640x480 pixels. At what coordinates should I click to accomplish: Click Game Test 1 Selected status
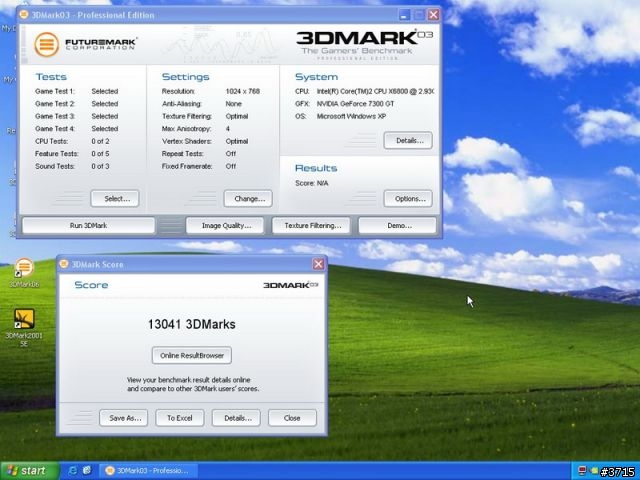tap(105, 91)
